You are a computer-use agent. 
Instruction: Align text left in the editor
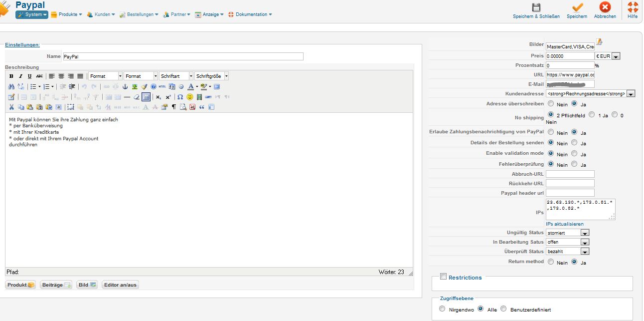click(52, 76)
